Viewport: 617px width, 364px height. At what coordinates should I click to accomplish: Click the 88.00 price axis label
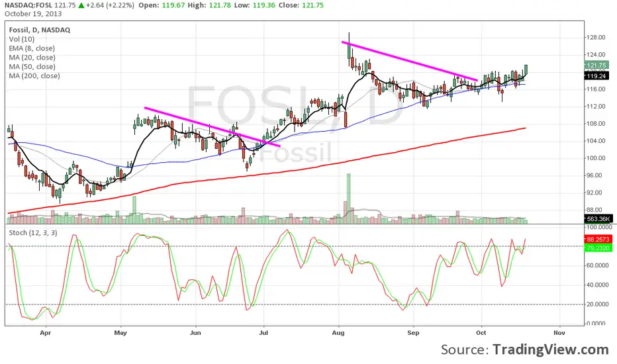594,210
